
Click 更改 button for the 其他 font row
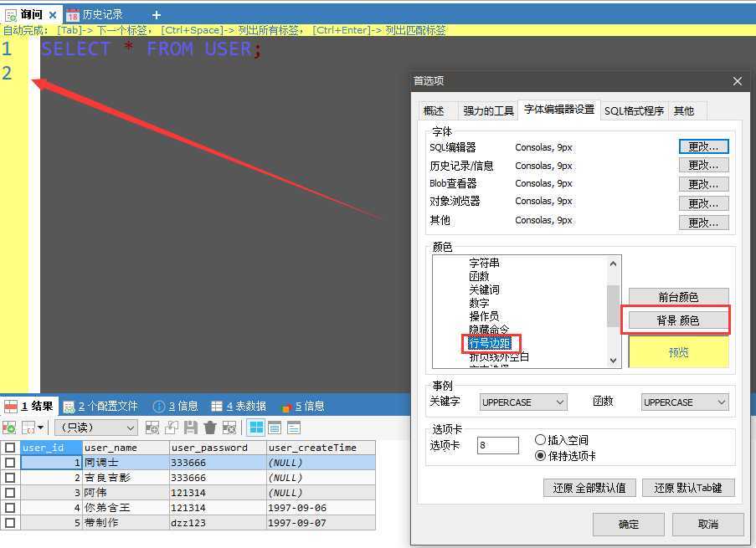(703, 223)
